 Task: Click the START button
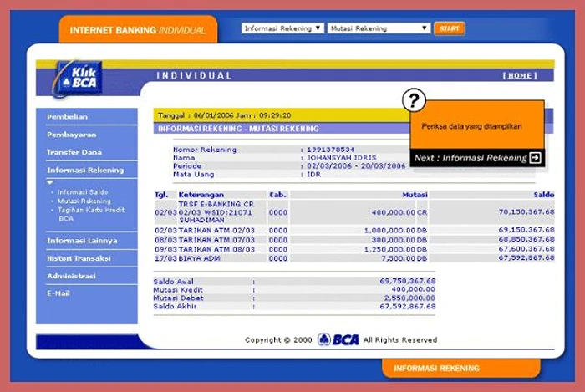450,28
